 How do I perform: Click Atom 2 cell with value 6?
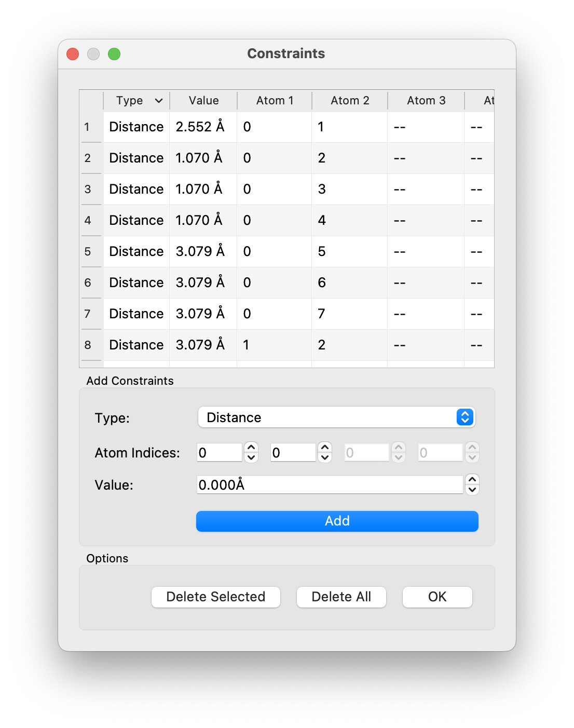pos(350,282)
